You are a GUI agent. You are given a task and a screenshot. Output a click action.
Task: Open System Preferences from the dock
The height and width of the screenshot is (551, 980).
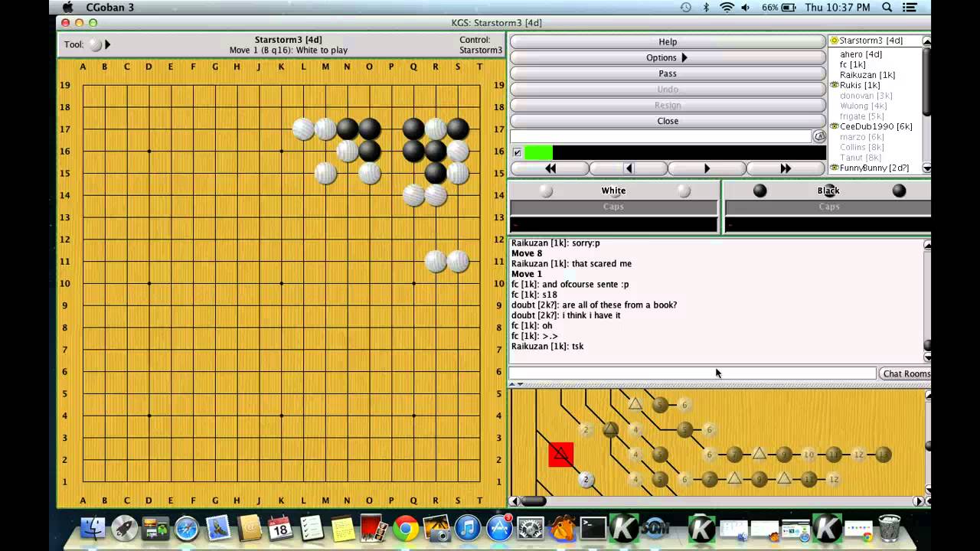531,529
